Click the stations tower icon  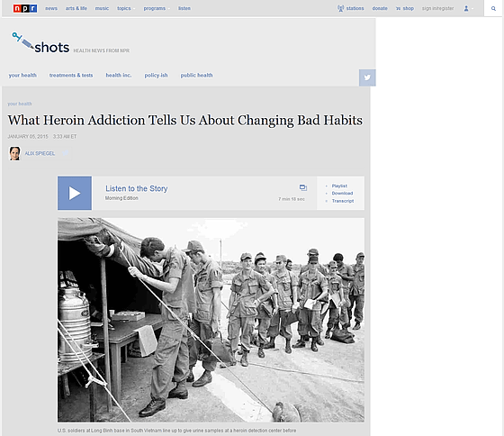341,8
